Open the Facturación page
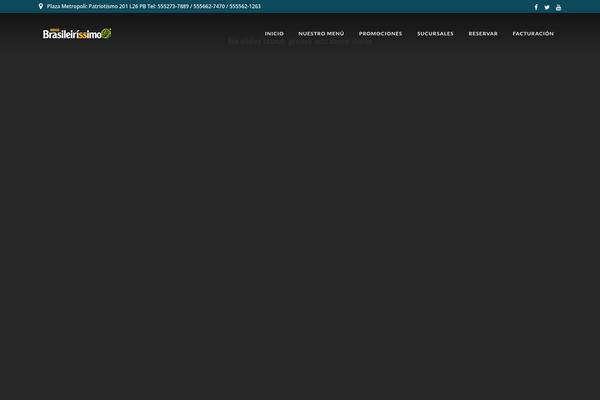 (x=533, y=34)
